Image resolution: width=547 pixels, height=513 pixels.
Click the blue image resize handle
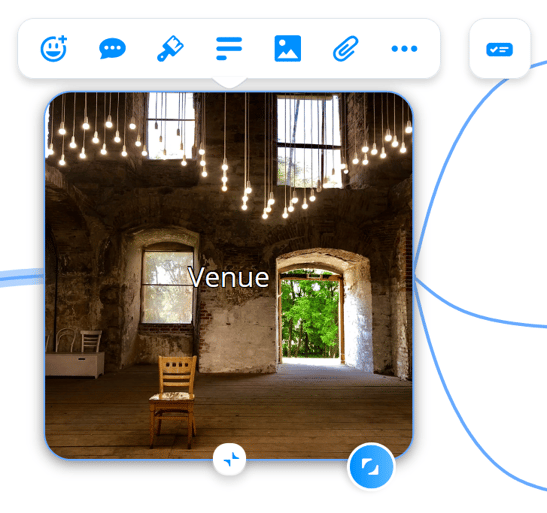[371, 466]
